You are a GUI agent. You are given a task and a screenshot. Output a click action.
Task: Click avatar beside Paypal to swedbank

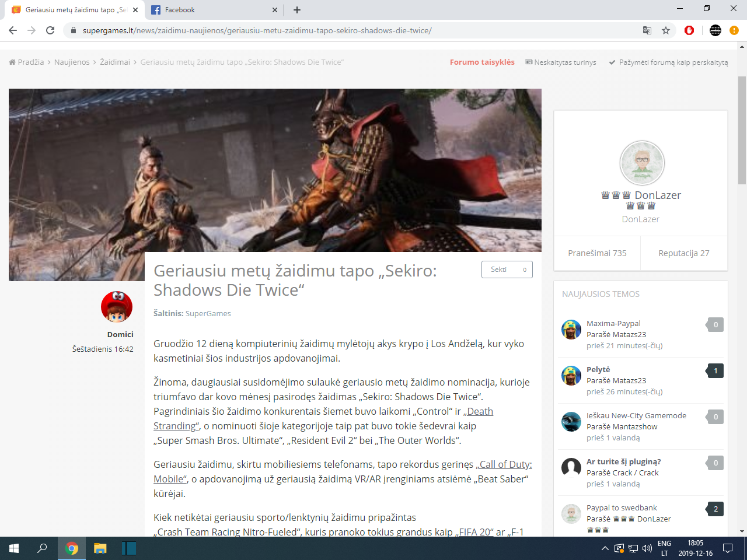click(x=571, y=514)
